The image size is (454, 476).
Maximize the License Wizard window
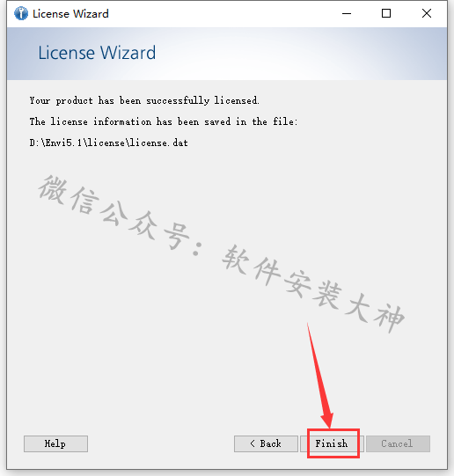(x=386, y=14)
